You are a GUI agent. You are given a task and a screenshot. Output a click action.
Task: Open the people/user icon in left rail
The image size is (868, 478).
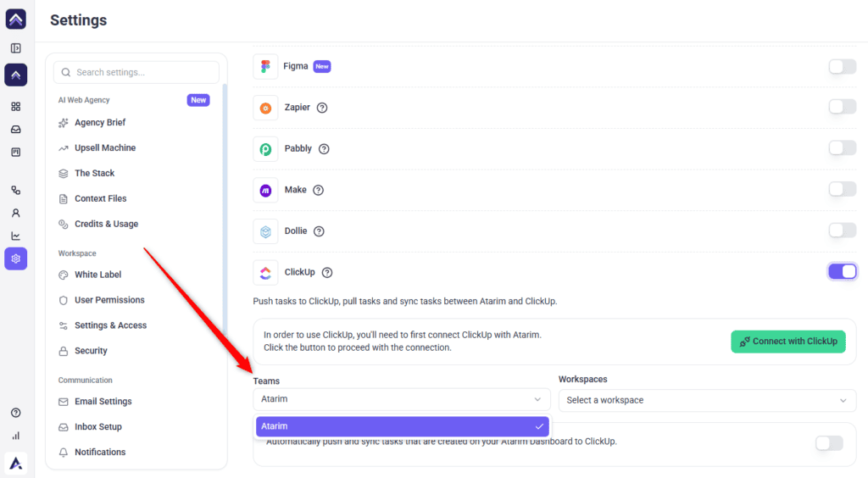point(16,213)
